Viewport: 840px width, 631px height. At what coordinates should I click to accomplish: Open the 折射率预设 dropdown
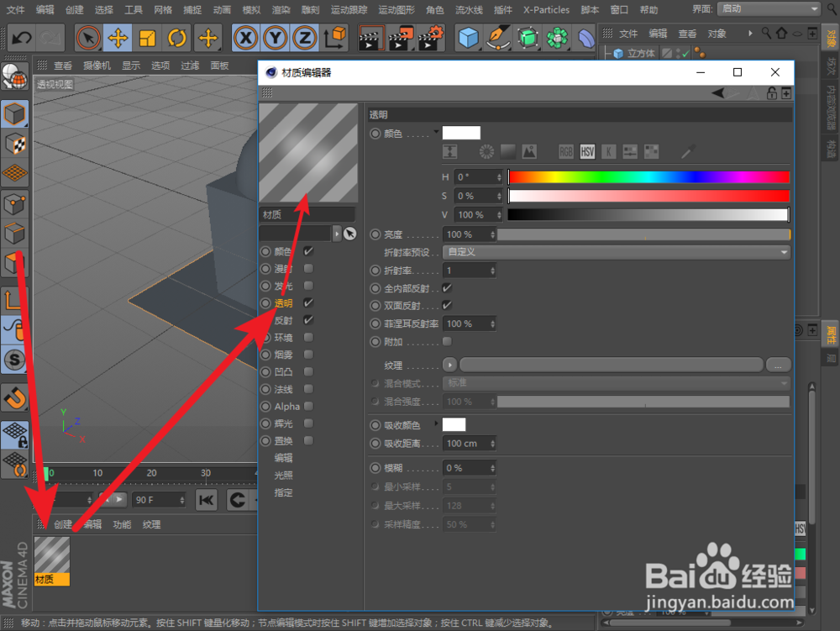pyautogui.click(x=617, y=252)
